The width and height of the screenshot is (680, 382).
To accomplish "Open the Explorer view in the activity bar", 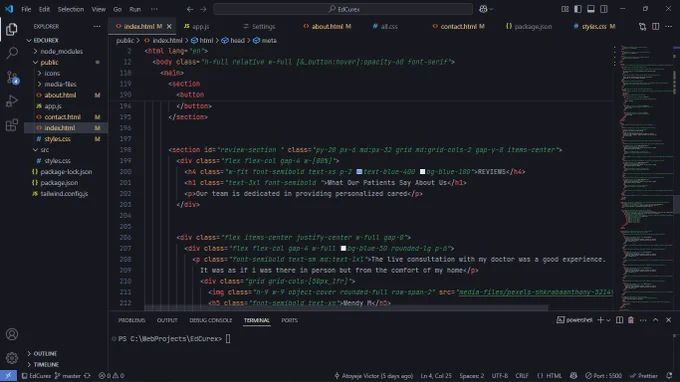I will click(x=12, y=29).
